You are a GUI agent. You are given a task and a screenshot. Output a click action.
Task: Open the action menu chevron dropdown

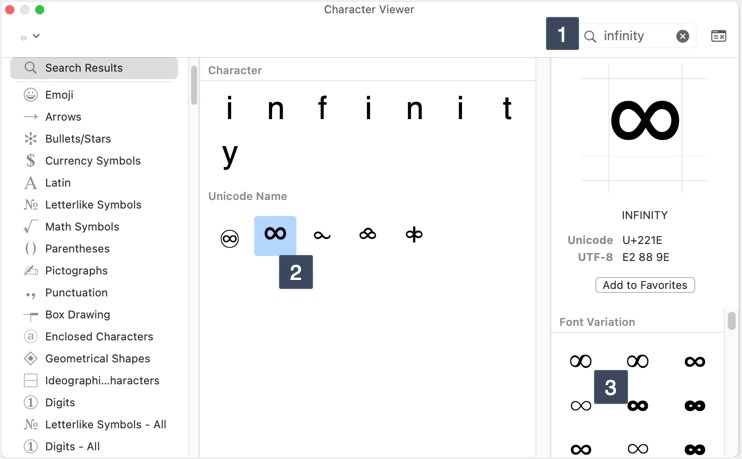[x=31, y=36]
